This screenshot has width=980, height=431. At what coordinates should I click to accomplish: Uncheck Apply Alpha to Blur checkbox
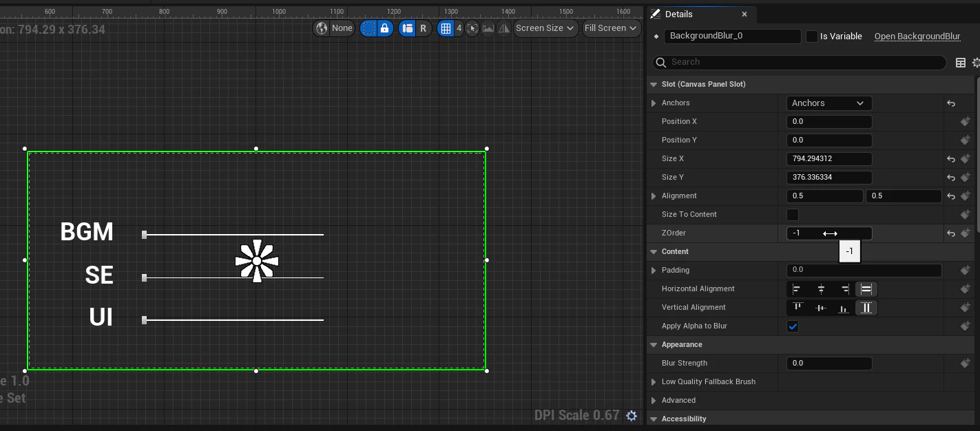pos(793,326)
